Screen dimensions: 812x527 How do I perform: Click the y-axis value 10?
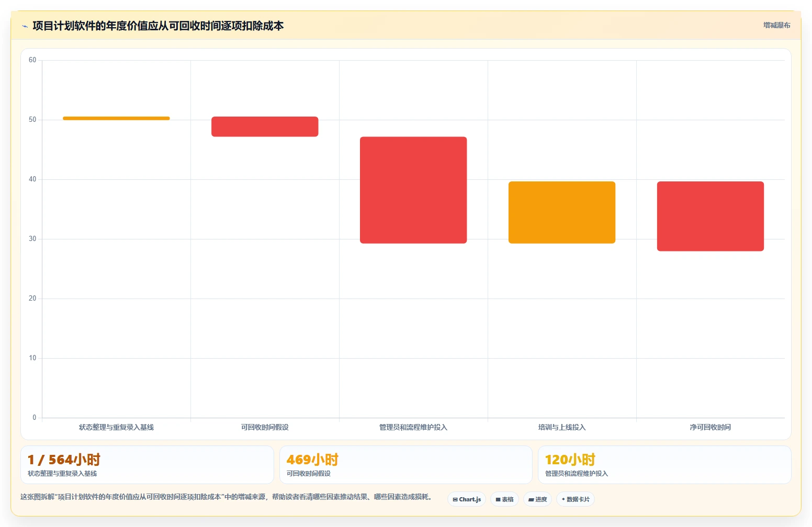click(32, 358)
